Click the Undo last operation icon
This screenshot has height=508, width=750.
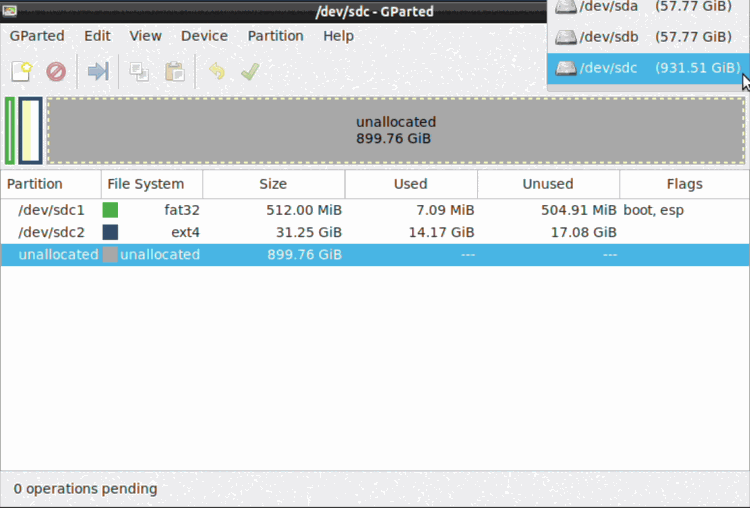pos(216,72)
